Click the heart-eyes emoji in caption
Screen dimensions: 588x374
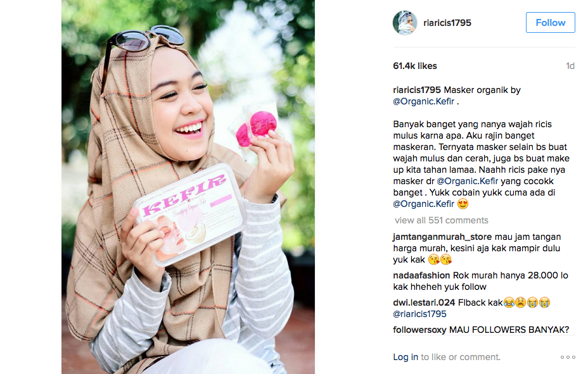[463, 204]
